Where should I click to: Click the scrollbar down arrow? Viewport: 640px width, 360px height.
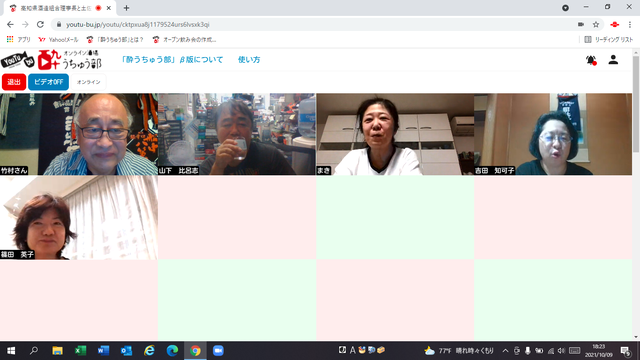[636, 337]
